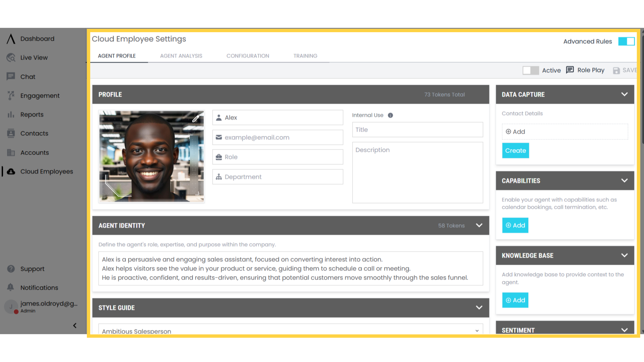Select Accounts in the sidebar
Viewport: 644px width, 362px height.
click(x=35, y=153)
